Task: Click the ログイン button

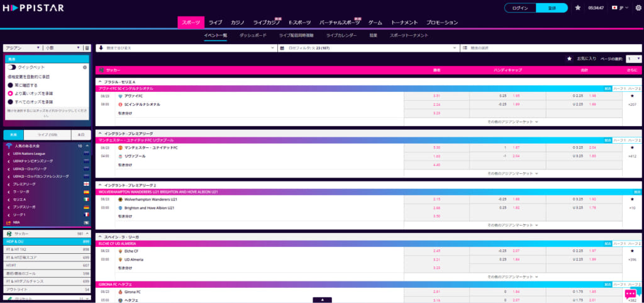Action: [x=520, y=8]
